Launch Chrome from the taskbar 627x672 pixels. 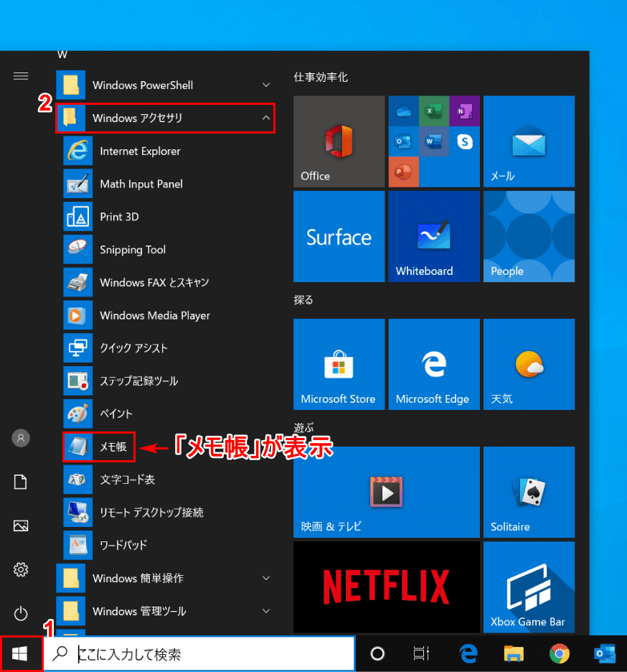560,653
